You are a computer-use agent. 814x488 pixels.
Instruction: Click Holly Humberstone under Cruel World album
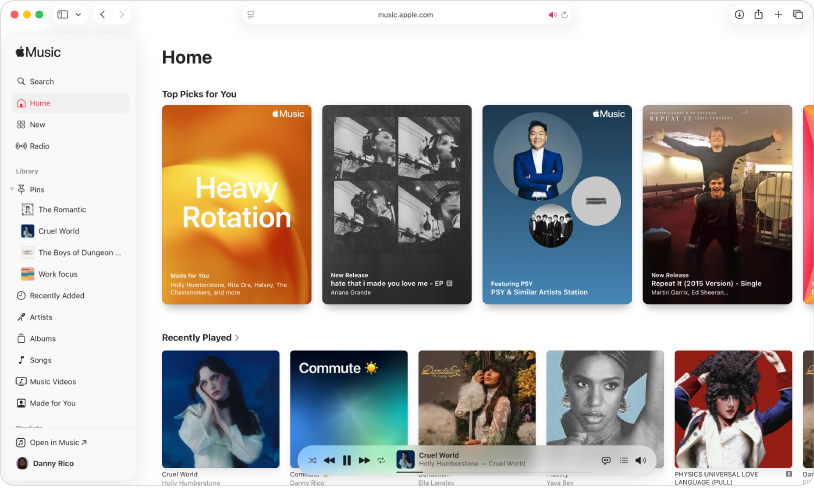(191, 483)
